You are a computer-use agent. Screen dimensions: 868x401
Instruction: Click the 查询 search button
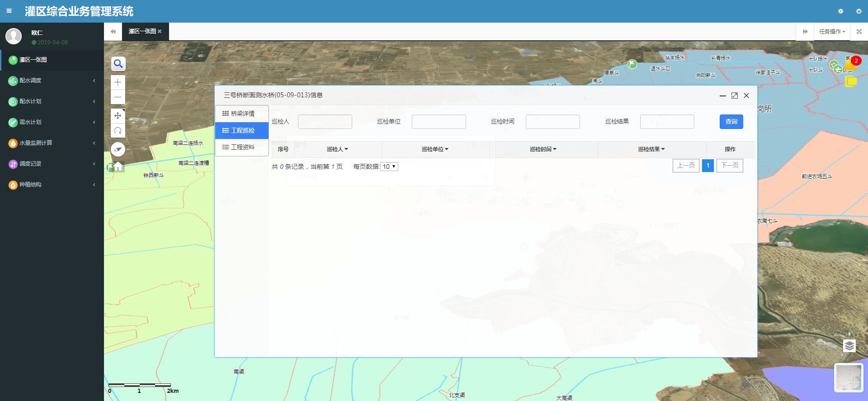point(731,121)
